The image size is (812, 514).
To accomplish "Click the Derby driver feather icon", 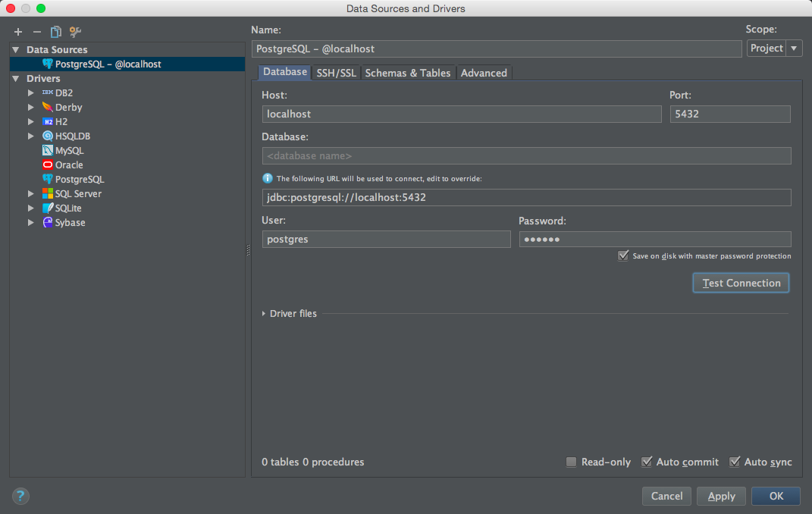I will (48, 107).
